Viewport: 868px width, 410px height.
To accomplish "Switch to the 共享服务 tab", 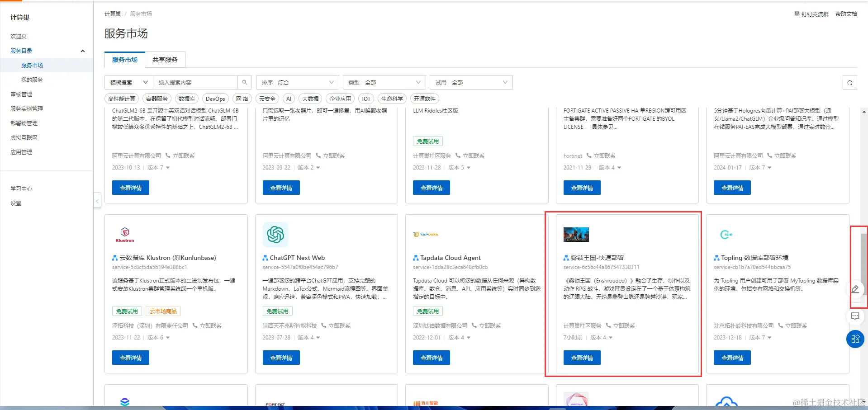I will 165,60.
